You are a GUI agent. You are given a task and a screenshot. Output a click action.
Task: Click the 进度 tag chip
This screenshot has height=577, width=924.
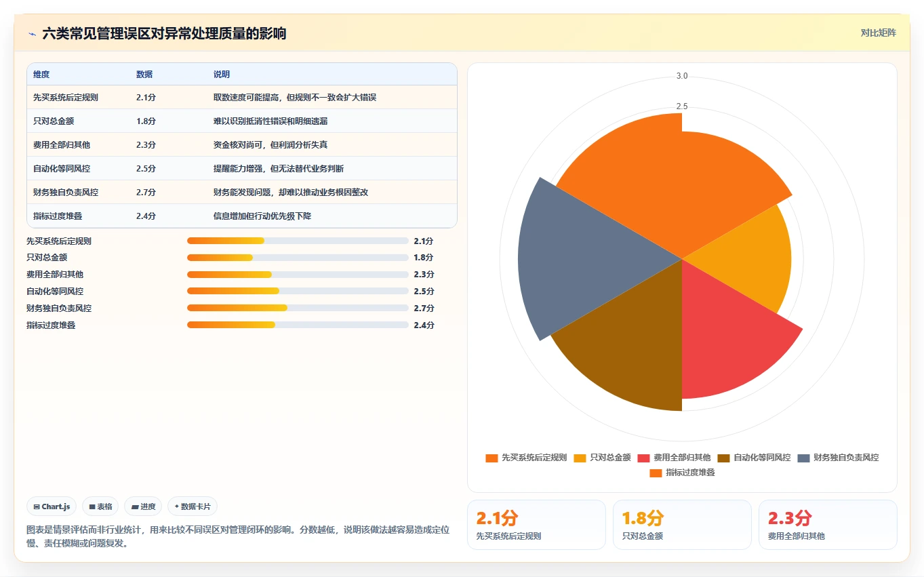143,506
